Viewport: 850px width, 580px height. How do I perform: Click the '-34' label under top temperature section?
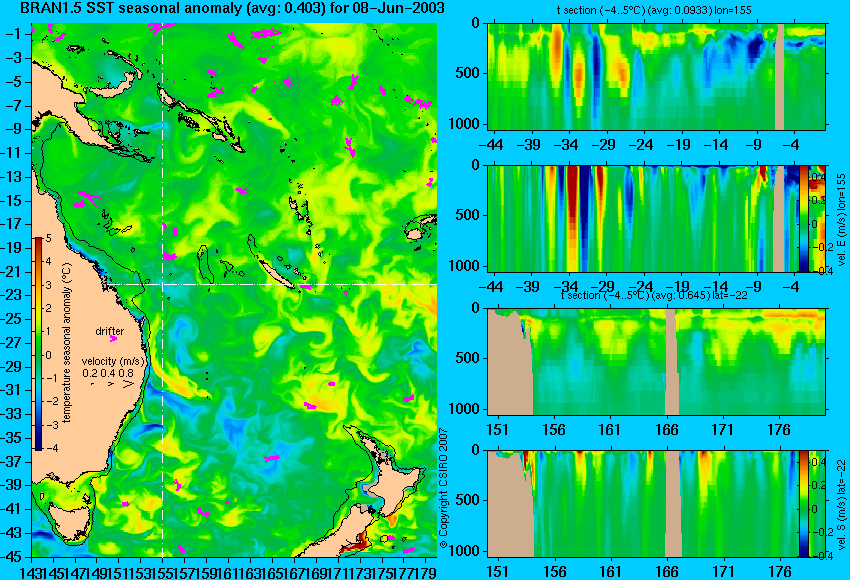coord(568,145)
